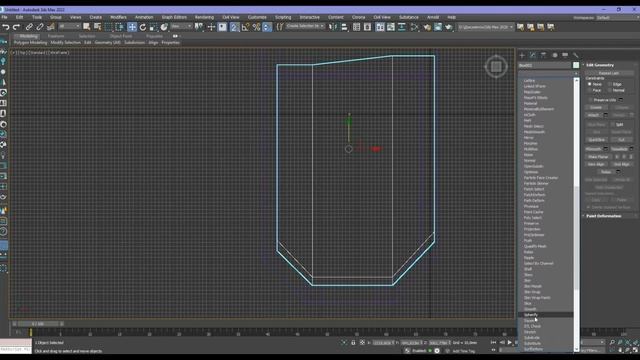Click the object color swatch

coord(576,65)
